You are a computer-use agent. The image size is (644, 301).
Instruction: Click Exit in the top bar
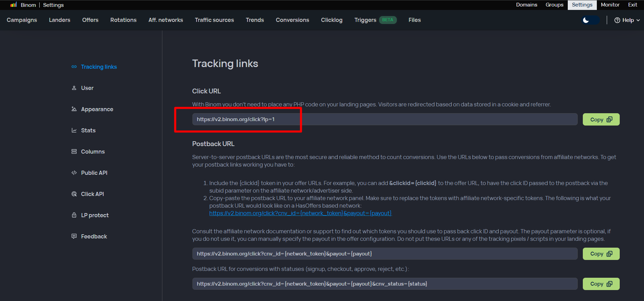633,5
